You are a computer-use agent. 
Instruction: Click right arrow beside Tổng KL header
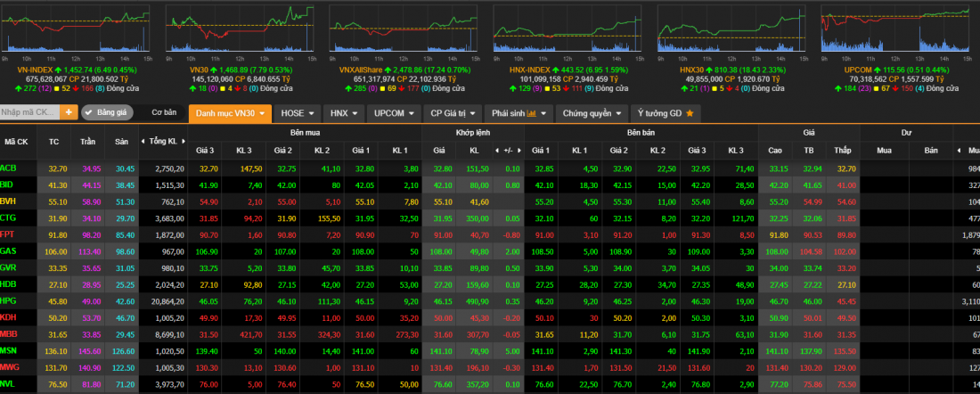click(184, 141)
